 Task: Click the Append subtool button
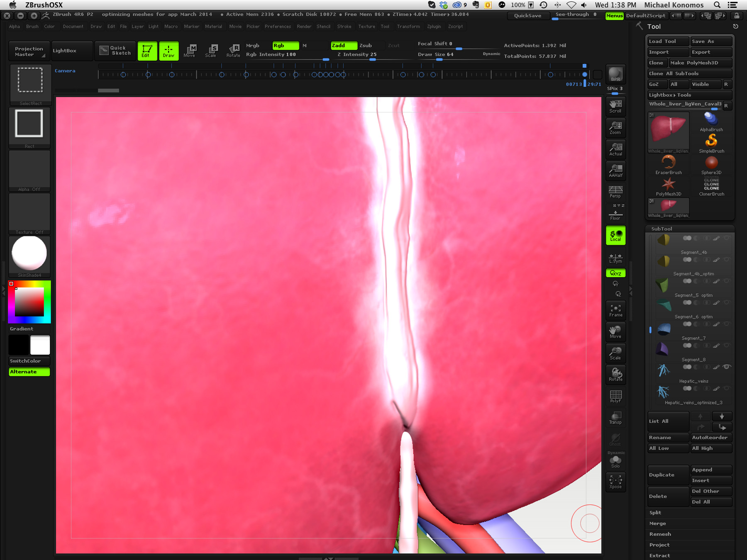[x=711, y=470]
